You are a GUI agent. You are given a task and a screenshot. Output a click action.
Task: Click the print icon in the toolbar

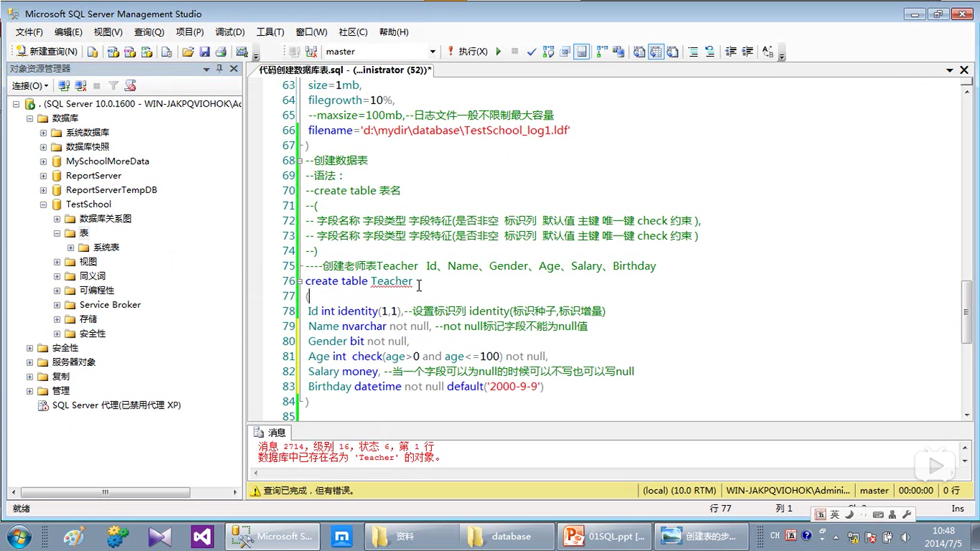(x=221, y=52)
